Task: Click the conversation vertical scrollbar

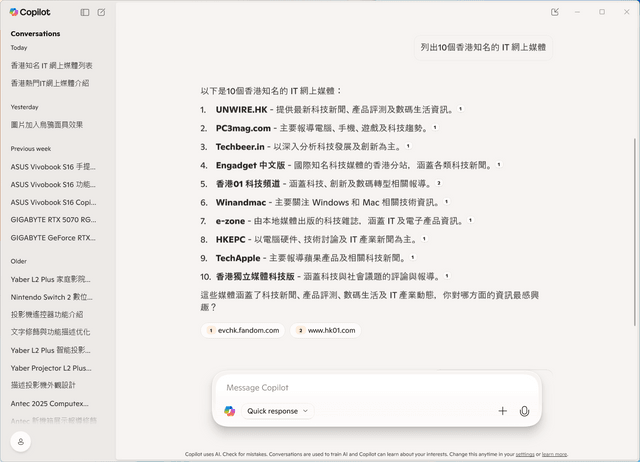Action: (x=635, y=232)
